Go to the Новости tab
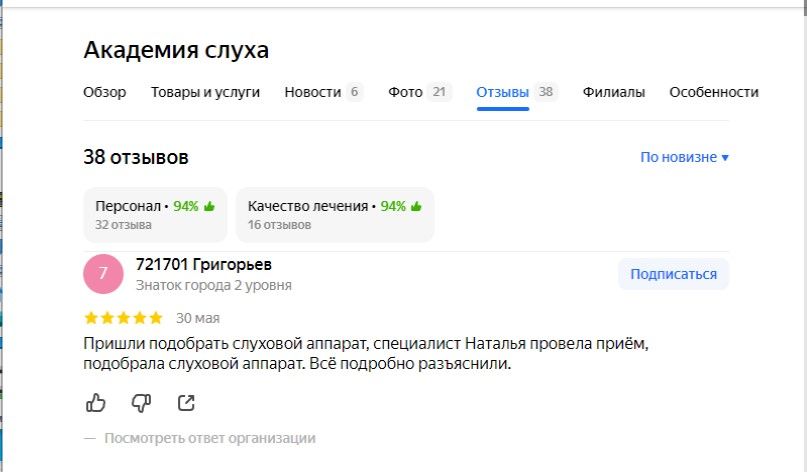The image size is (807, 472). coord(312,92)
